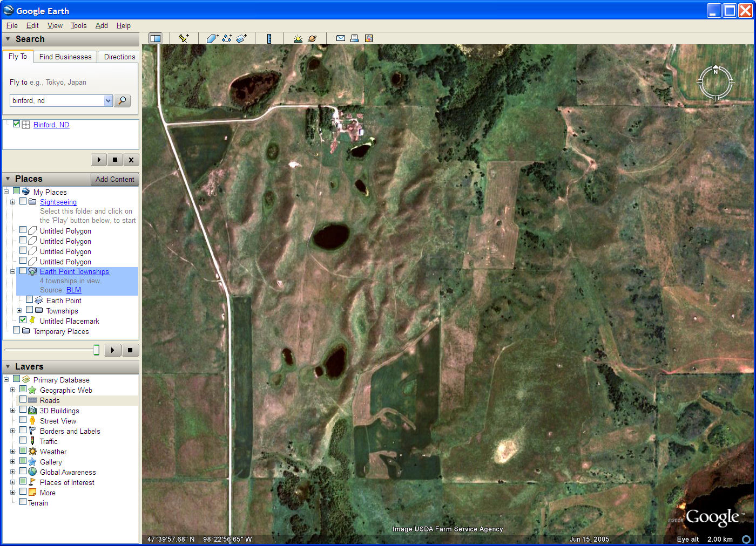
Task: Switch to Sky view with planet icon
Action: [312, 38]
